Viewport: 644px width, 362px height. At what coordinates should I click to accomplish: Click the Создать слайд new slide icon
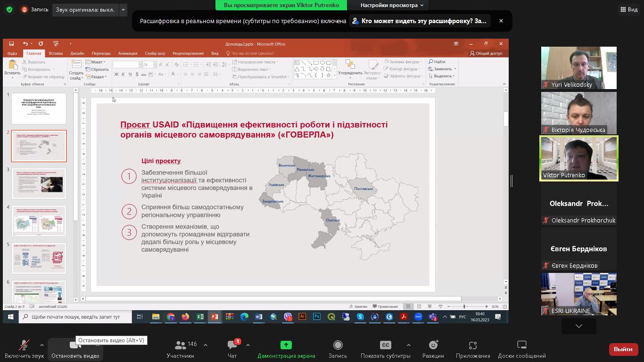pos(76,65)
